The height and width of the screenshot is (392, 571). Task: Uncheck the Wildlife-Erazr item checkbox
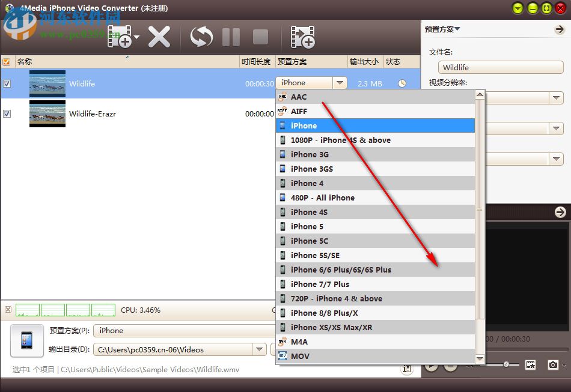[7, 113]
